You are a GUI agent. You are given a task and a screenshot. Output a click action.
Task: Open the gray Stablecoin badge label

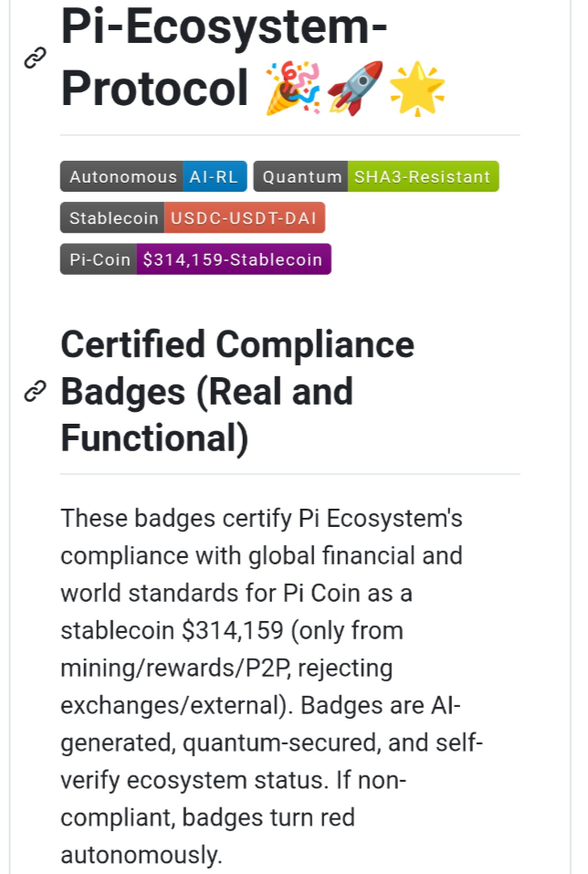click(113, 218)
